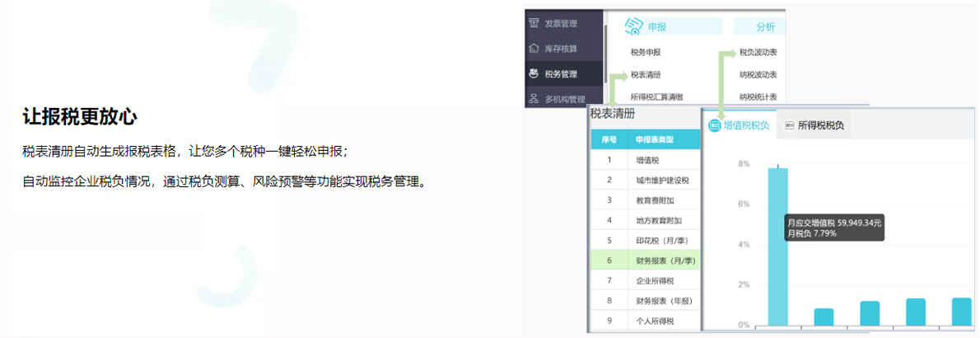Open 税负波动表 under 分析
Screen dimensions: 980x338
pos(758,52)
